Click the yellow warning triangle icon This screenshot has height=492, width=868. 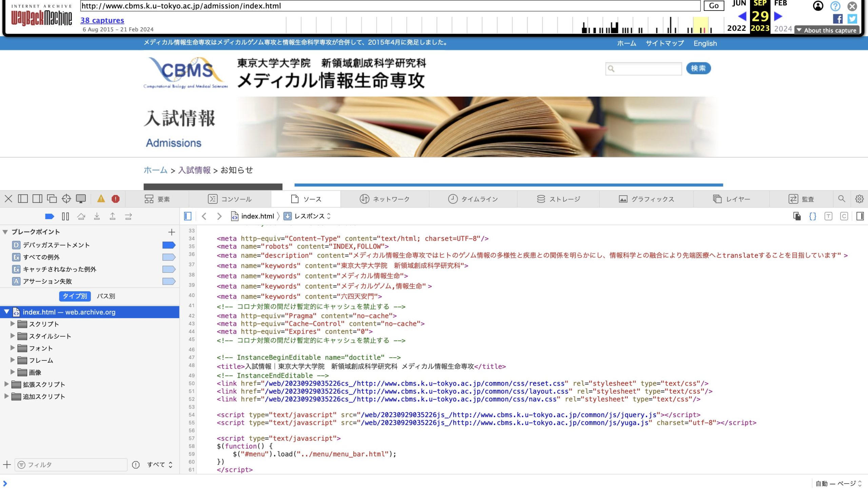(101, 199)
